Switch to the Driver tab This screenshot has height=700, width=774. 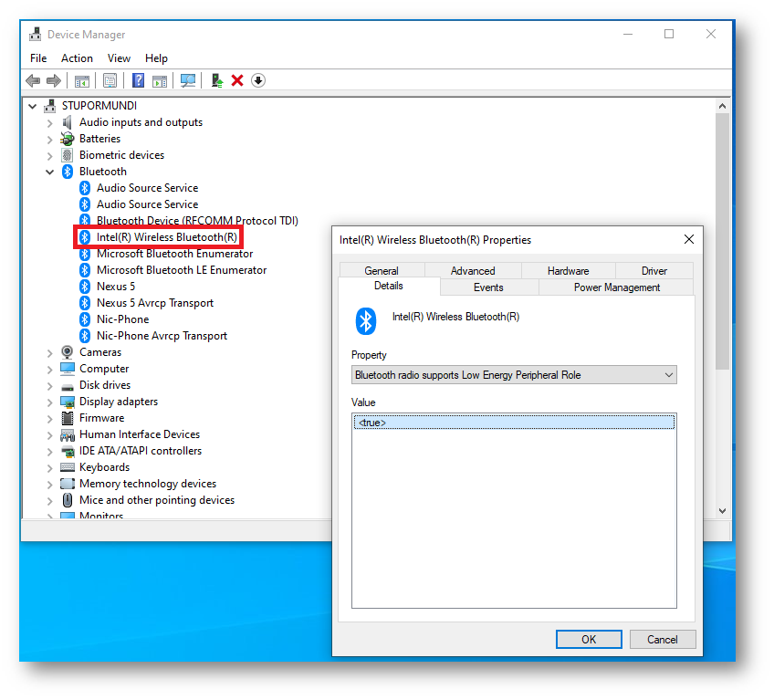654,270
